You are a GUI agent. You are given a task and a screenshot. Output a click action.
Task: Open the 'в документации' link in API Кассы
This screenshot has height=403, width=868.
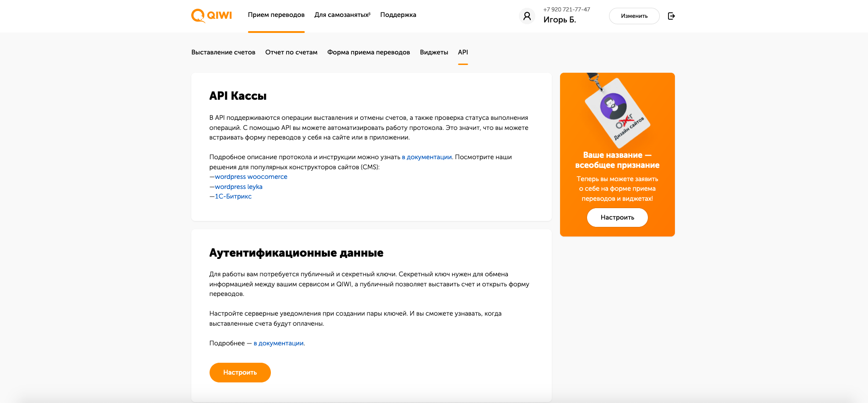click(427, 157)
